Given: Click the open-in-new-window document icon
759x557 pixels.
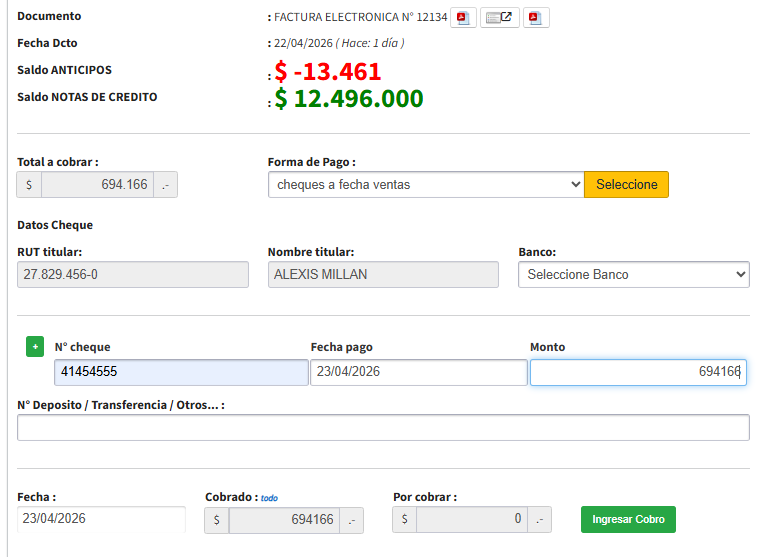Looking at the screenshot, I should click(499, 17).
